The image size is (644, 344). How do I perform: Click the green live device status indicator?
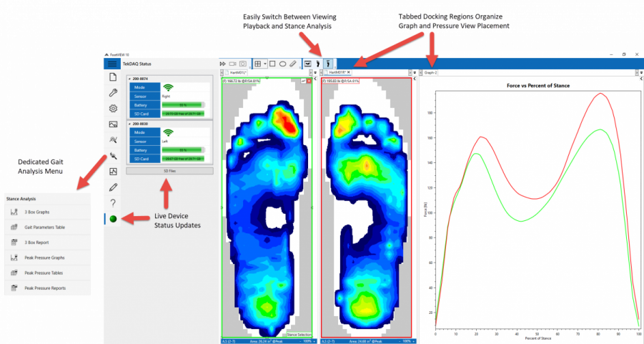pos(113,218)
